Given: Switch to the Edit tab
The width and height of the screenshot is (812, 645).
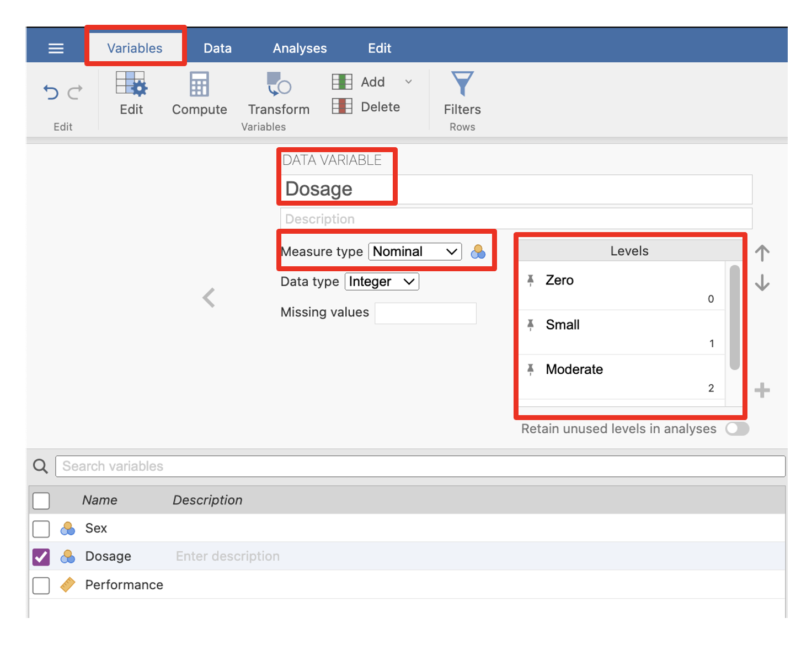Looking at the screenshot, I should (380, 49).
